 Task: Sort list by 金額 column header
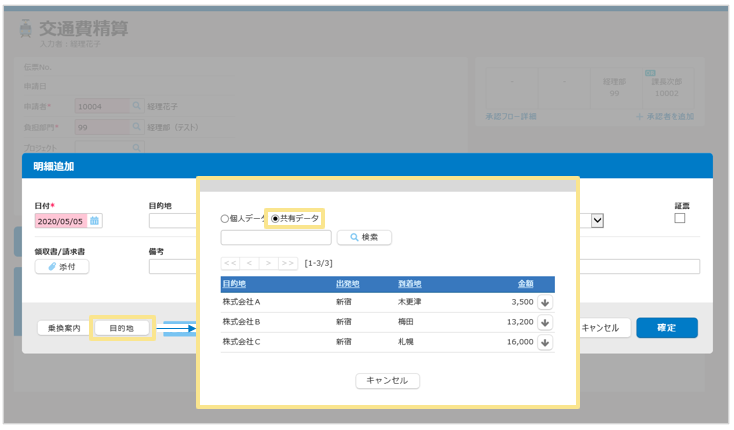point(525,284)
